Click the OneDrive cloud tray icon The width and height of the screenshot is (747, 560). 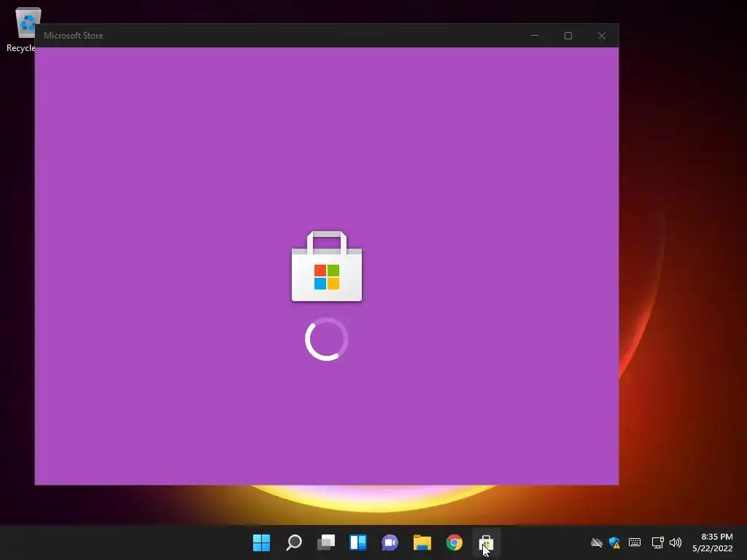coord(597,542)
